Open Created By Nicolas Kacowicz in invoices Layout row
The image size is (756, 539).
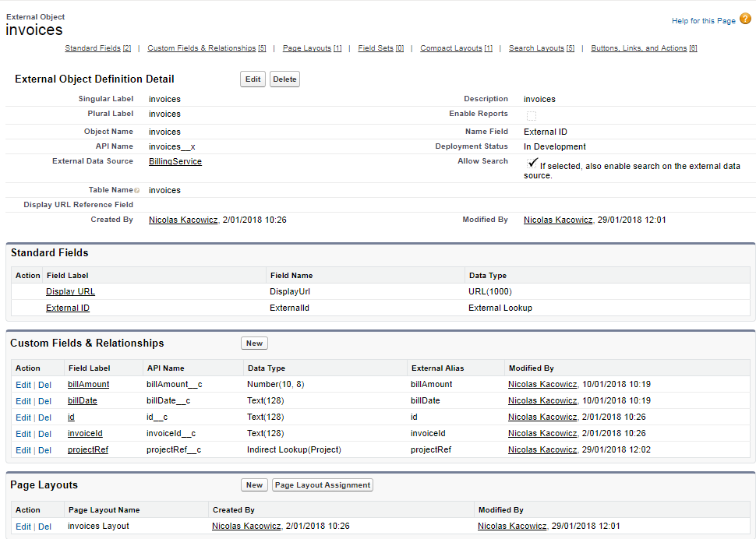(x=246, y=526)
